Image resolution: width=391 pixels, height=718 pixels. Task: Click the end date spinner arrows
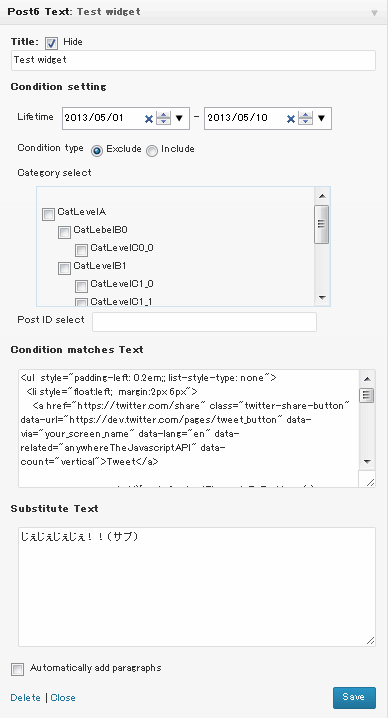pyautogui.click(x=305, y=119)
